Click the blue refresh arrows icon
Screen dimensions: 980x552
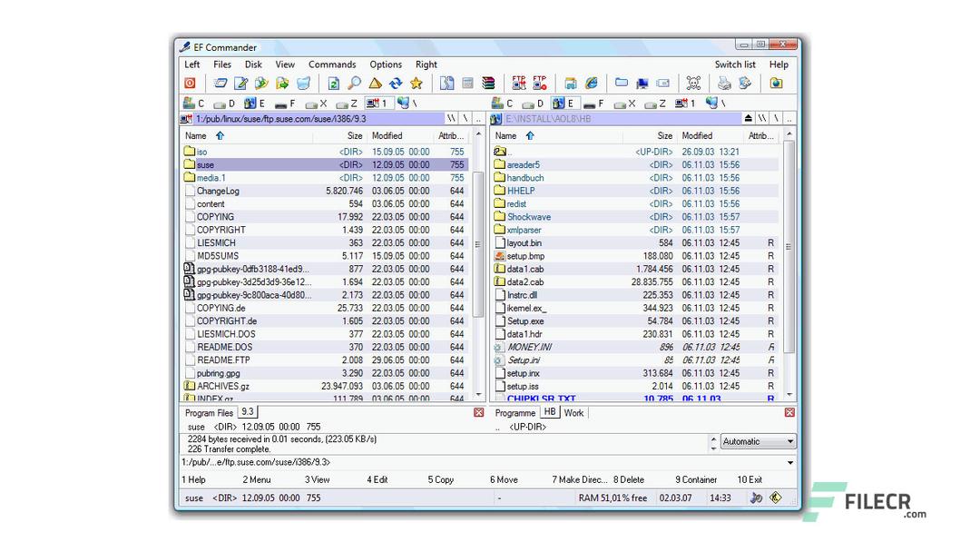[x=396, y=84]
